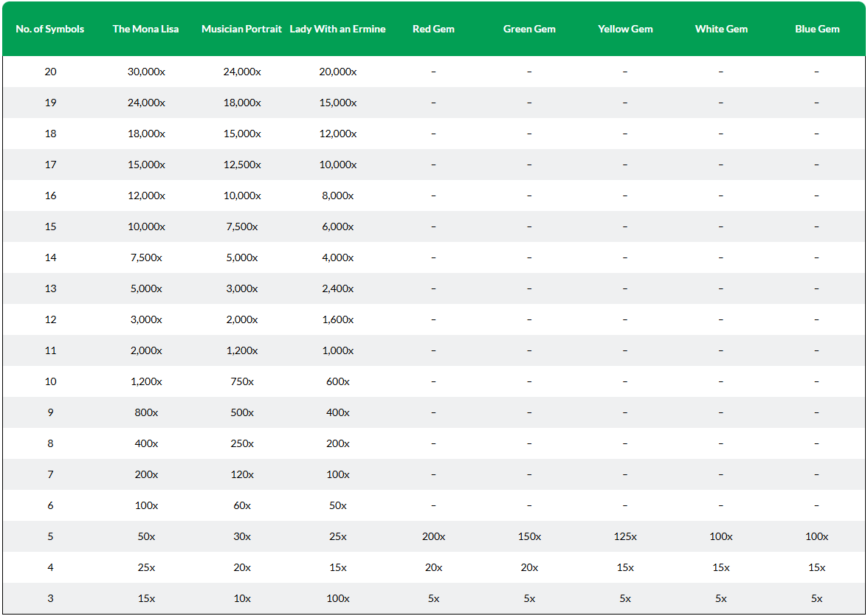Click the 'White Gem' column header
Screen dimensions: 868x616
pos(721,30)
